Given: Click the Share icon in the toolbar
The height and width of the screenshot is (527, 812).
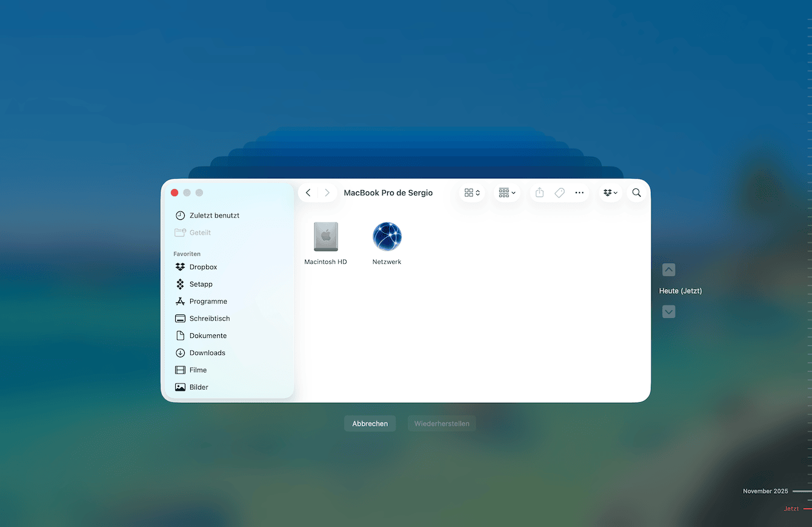Looking at the screenshot, I should point(539,192).
